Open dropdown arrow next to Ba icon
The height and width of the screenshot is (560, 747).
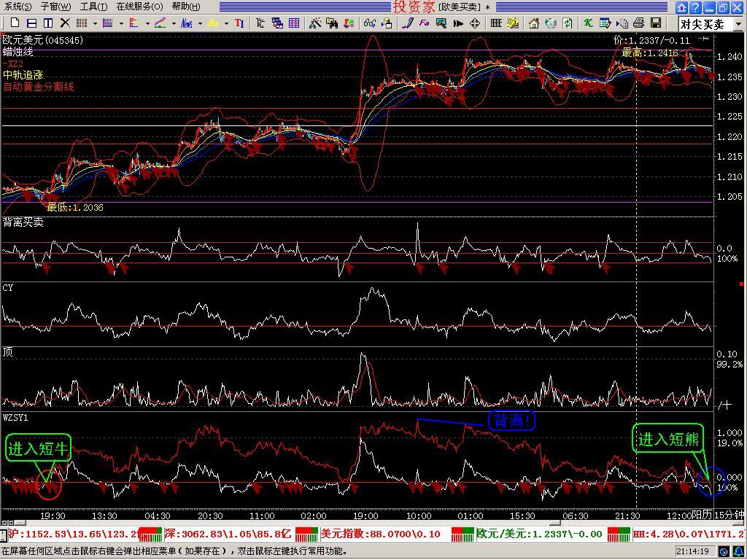[x=226, y=23]
